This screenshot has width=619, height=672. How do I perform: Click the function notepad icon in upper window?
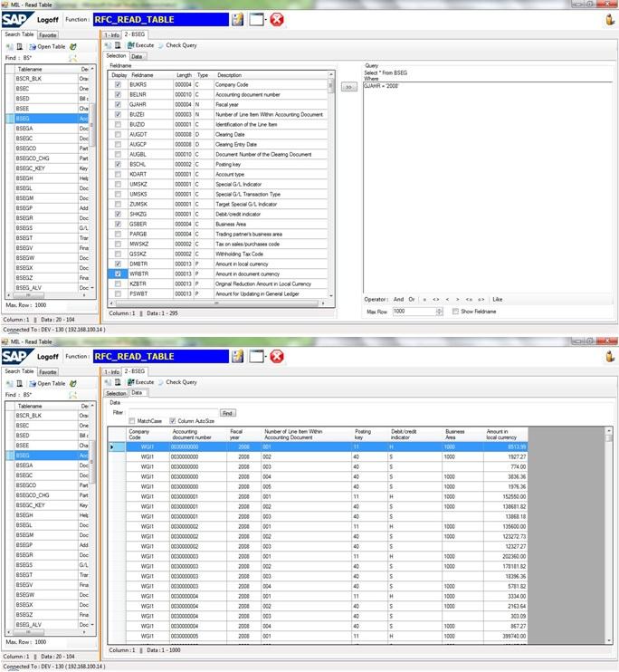pyautogui.click(x=237, y=19)
